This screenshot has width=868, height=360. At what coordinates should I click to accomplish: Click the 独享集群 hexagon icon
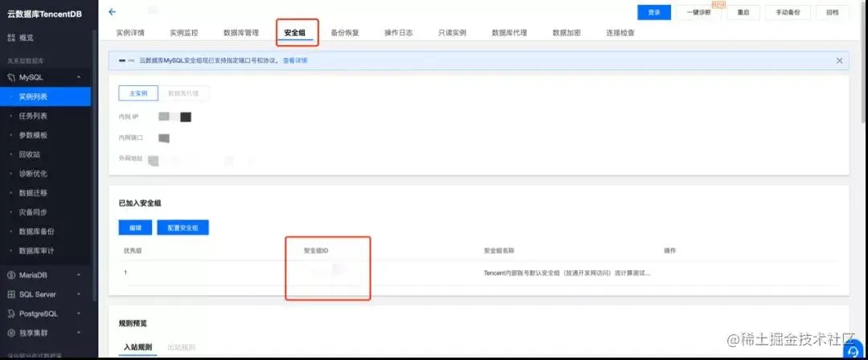(x=11, y=333)
